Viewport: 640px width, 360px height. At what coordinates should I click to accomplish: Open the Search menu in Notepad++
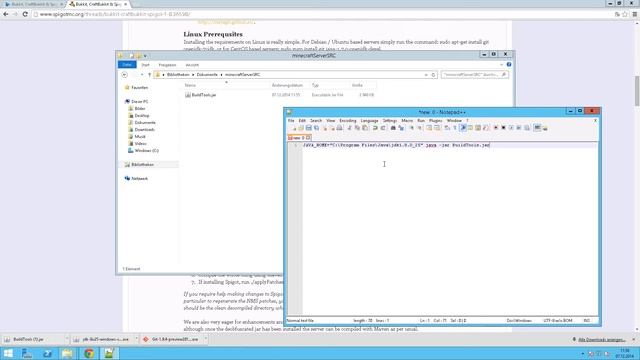tap(316, 121)
